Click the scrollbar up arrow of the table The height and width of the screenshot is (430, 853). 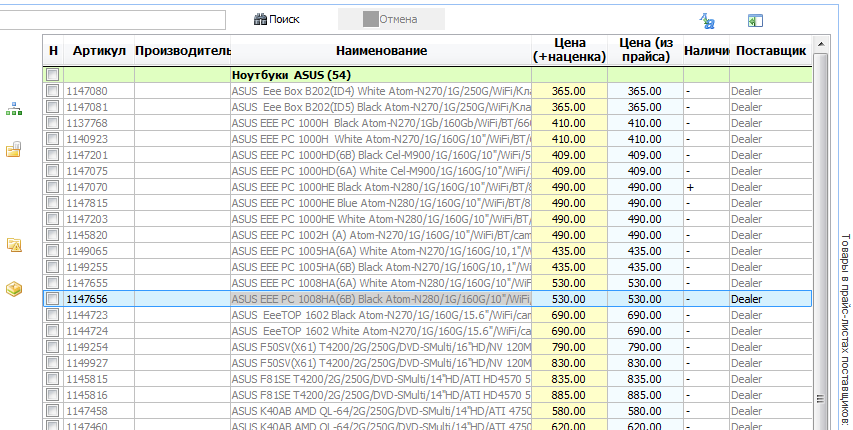point(820,44)
